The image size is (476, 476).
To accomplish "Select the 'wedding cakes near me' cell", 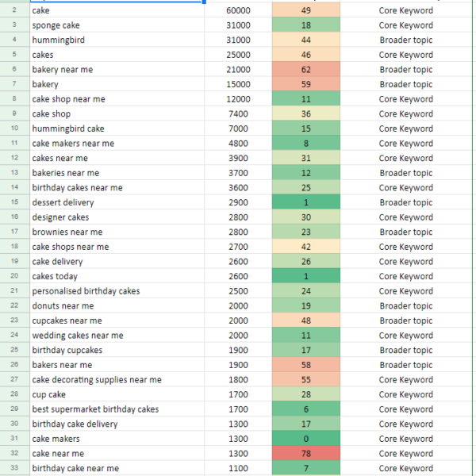I will 117,336.
